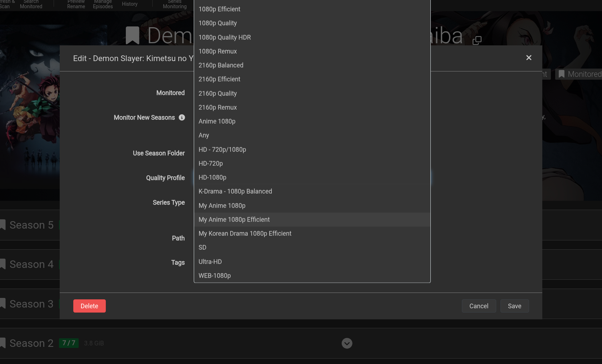Click the large series bookmark icon

pos(132,36)
